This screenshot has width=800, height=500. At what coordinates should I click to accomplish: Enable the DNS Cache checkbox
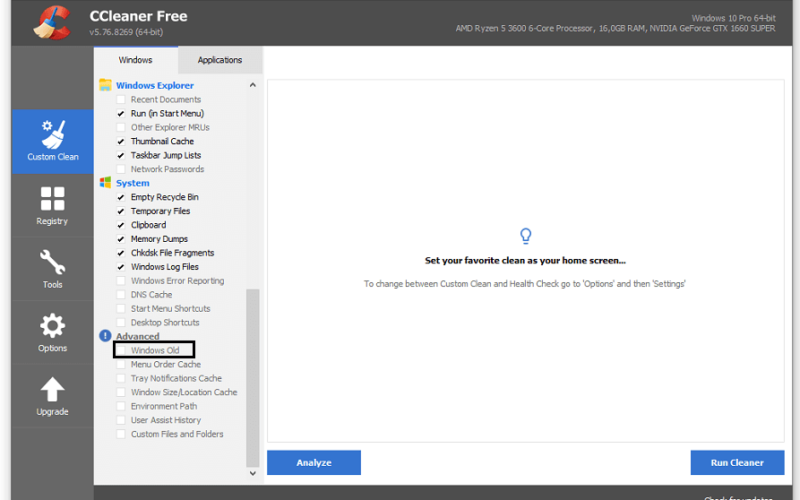tap(121, 294)
